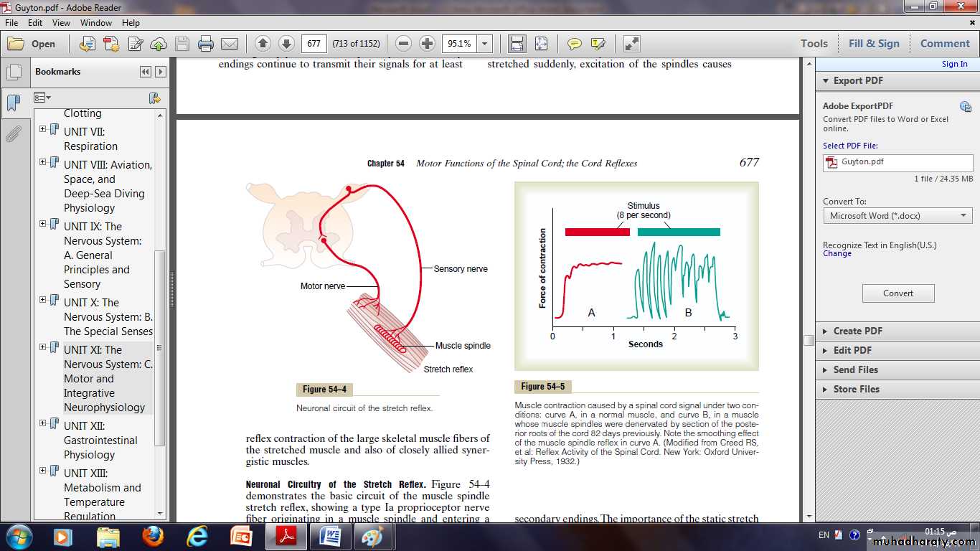
Task: Go to the previous page with up arrow
Action: point(263,44)
